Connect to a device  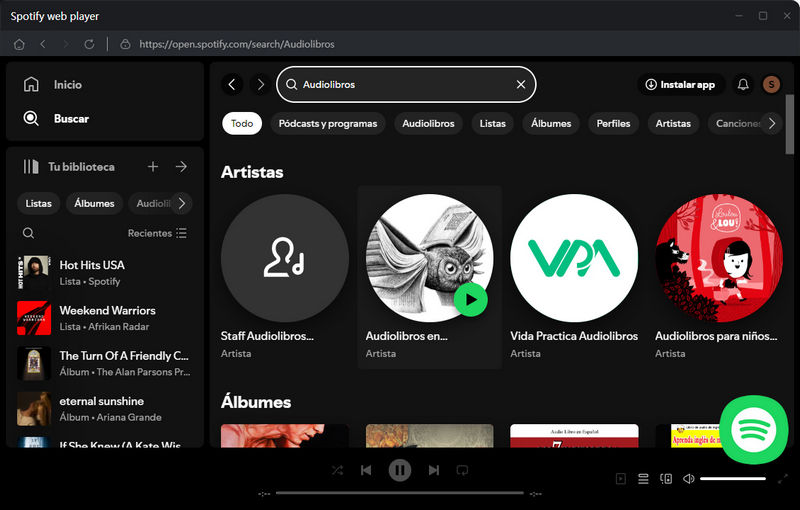click(x=666, y=478)
